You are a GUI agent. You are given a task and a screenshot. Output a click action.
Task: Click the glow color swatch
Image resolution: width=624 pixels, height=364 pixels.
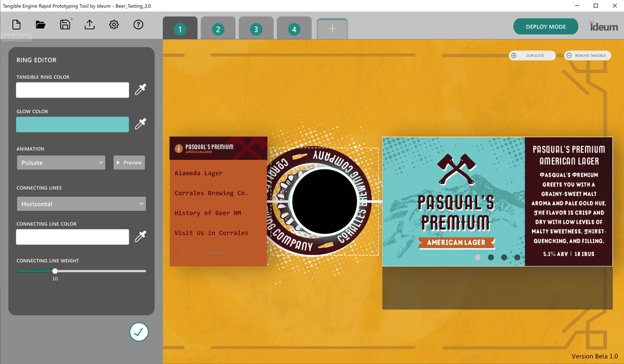72,124
